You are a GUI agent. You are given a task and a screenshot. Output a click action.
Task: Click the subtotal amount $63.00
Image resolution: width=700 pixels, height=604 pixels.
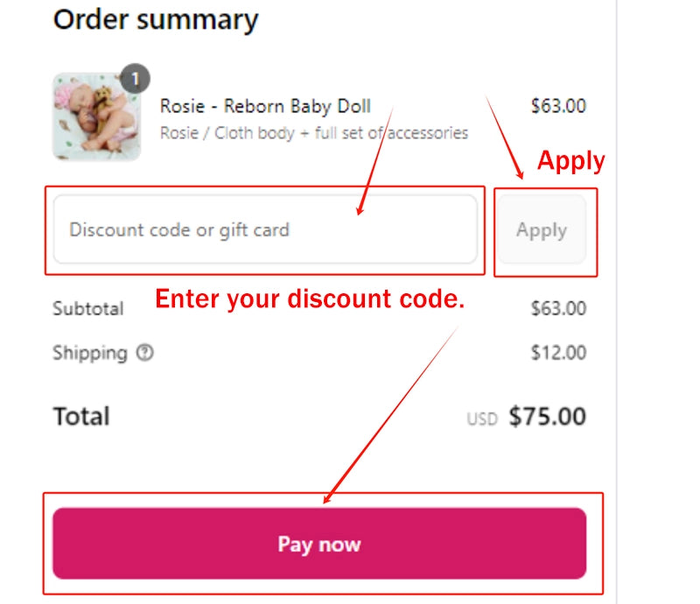click(x=558, y=308)
